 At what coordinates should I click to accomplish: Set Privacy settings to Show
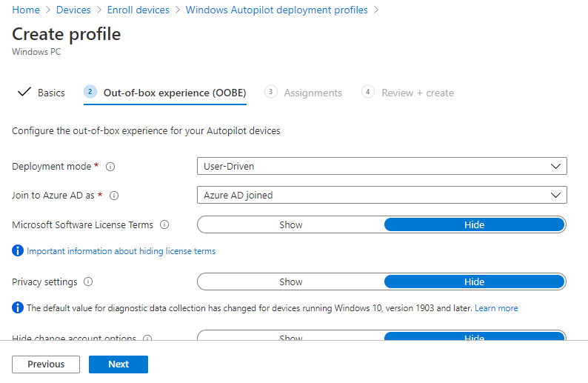pos(290,282)
